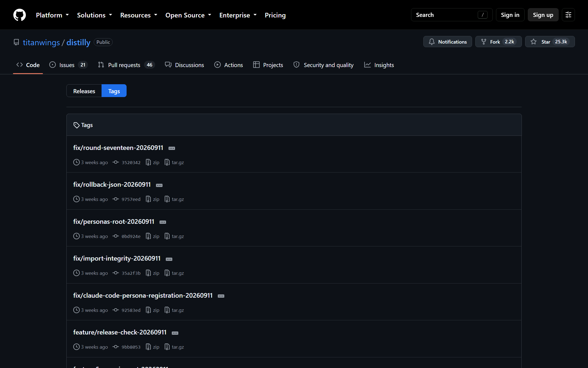Viewport: 588px width, 368px height.
Task: Switch to the Releases view
Action: pyautogui.click(x=84, y=91)
